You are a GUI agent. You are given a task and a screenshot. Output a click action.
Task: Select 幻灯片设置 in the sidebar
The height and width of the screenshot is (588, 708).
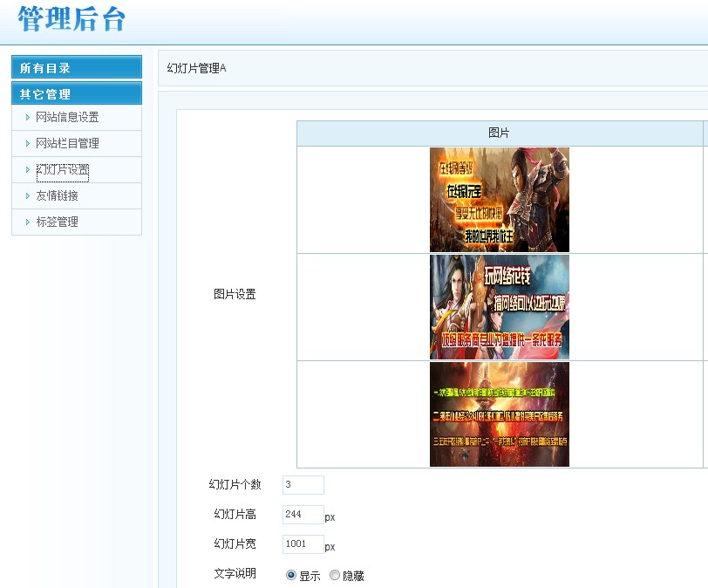click(62, 170)
